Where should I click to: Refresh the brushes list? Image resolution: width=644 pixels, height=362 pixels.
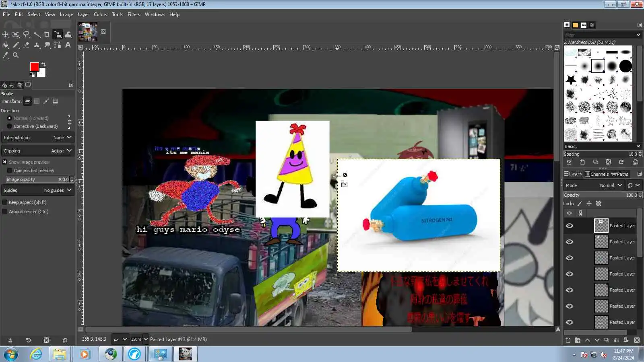click(621, 162)
